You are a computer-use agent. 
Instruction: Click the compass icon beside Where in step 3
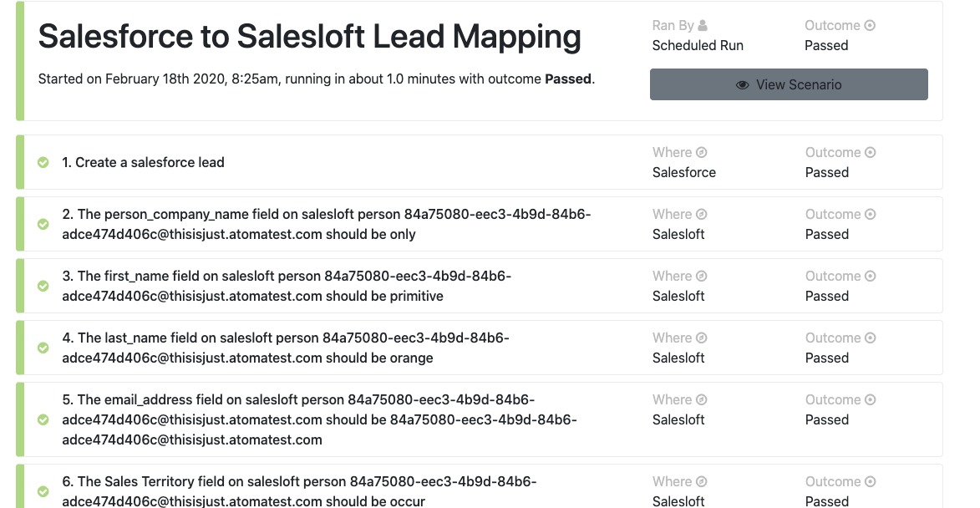[701, 277]
